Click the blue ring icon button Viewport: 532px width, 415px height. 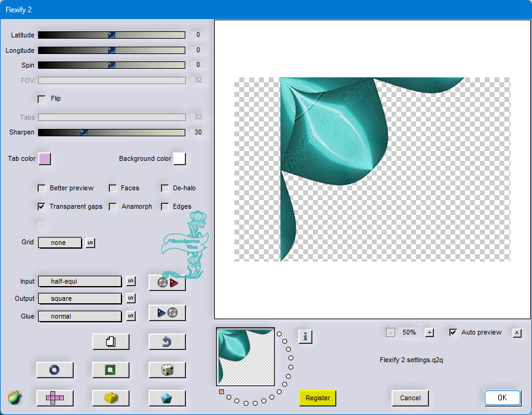(55, 370)
